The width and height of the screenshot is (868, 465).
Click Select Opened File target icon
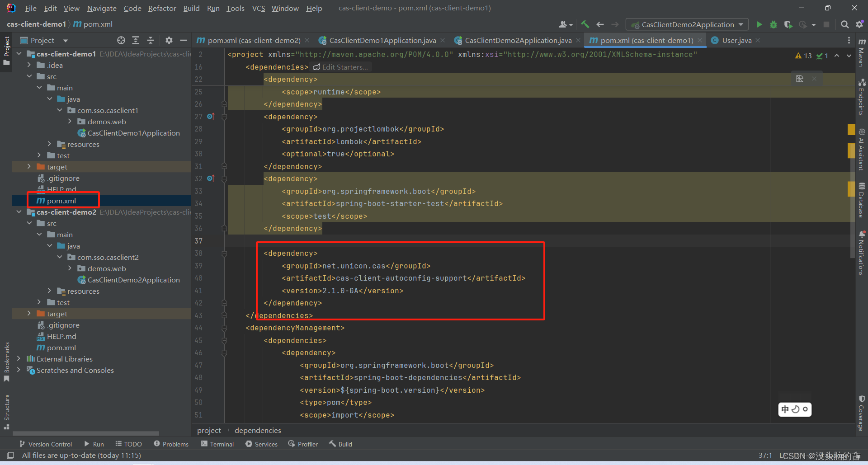point(121,40)
